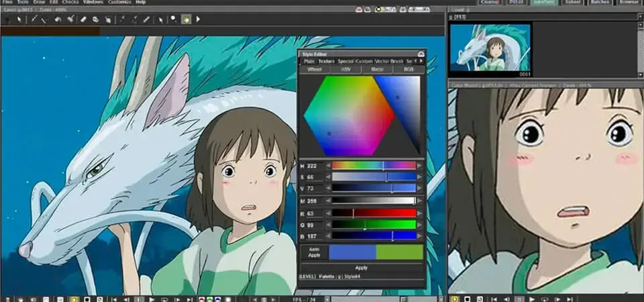The width and height of the screenshot is (644, 302).
Task: Toggle loop playback in main viewer
Action: 165,299
